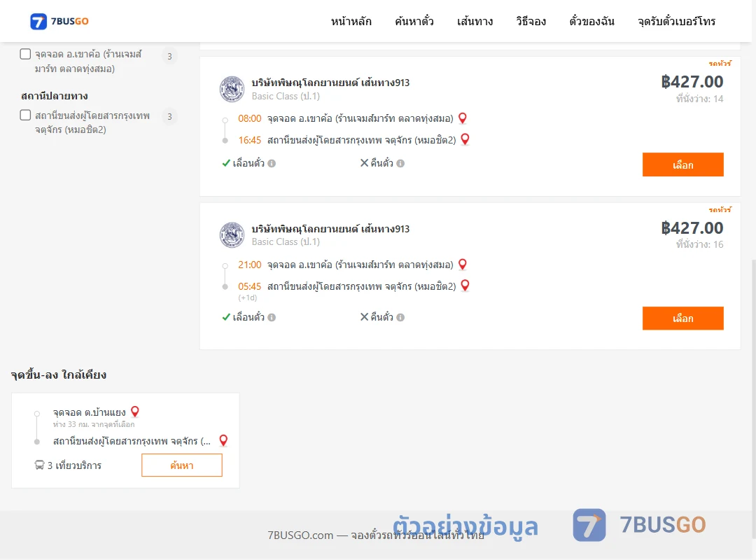This screenshot has width=756, height=560.
Task: Show info icon for คืนตั๋ว on 21:00 trip
Action: pyautogui.click(x=400, y=317)
